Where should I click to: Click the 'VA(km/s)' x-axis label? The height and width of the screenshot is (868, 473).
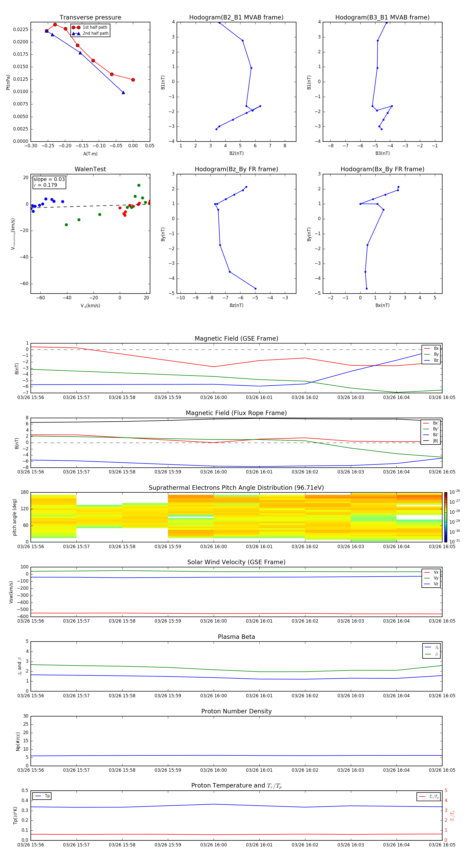coord(90,306)
